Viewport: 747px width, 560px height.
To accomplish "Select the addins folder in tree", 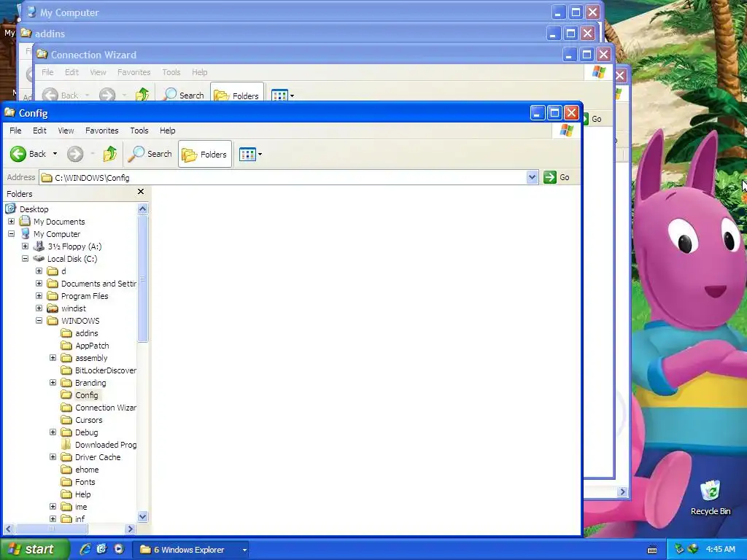I will point(86,332).
